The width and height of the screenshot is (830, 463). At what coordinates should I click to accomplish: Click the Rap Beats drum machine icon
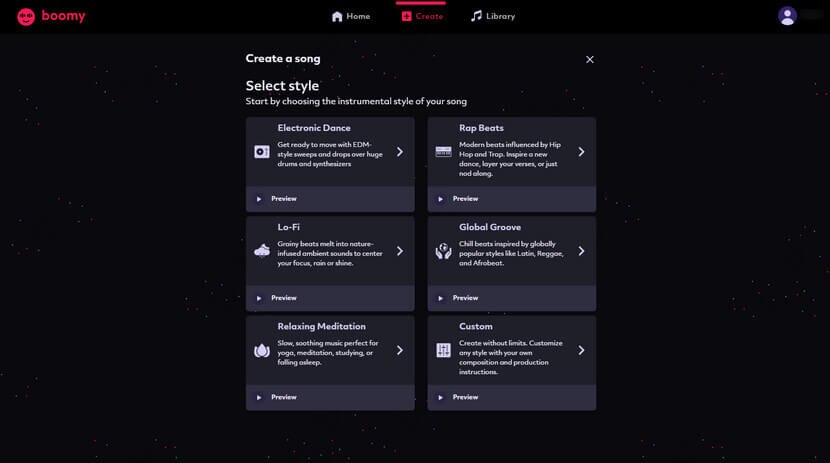444,152
